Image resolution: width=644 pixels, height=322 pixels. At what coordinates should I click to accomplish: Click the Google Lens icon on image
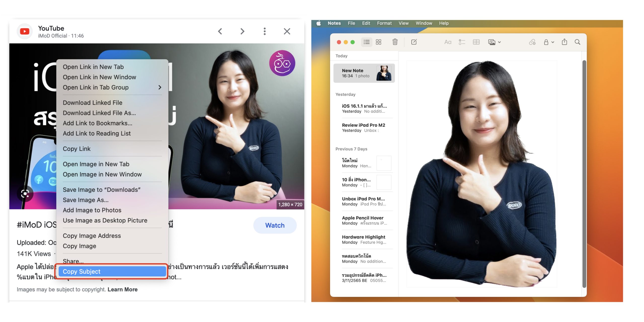coord(25,193)
